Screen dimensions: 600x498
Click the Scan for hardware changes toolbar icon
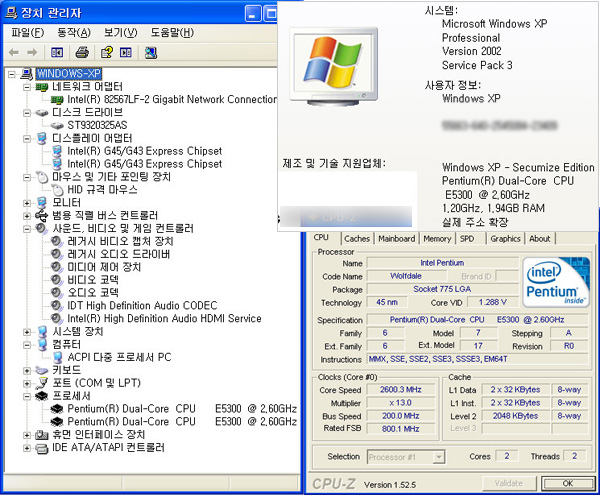pyautogui.click(x=151, y=52)
